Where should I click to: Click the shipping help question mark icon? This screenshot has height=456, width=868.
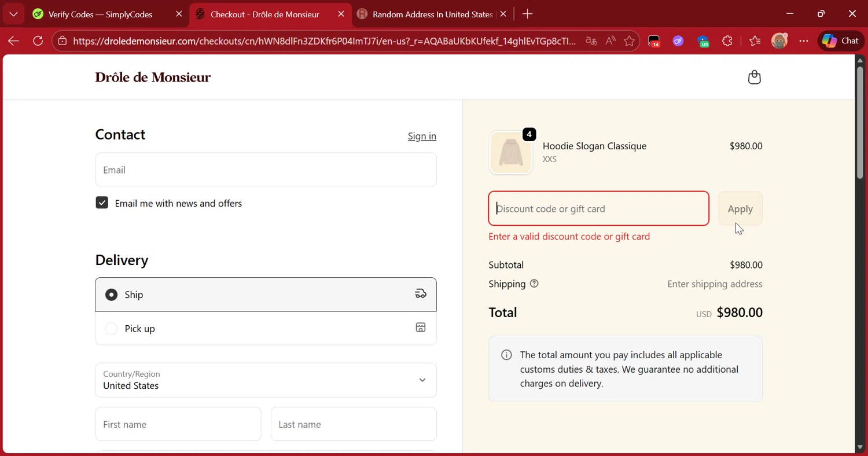[534, 284]
